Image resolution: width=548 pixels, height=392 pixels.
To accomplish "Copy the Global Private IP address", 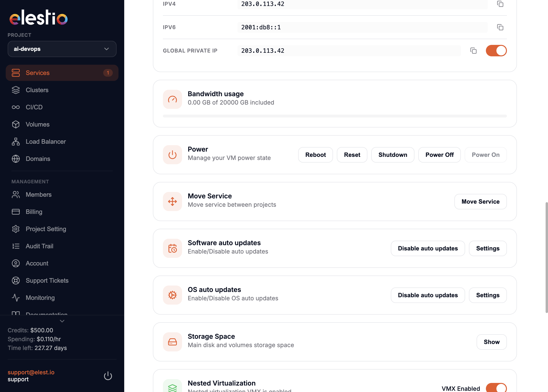I will click(x=473, y=51).
